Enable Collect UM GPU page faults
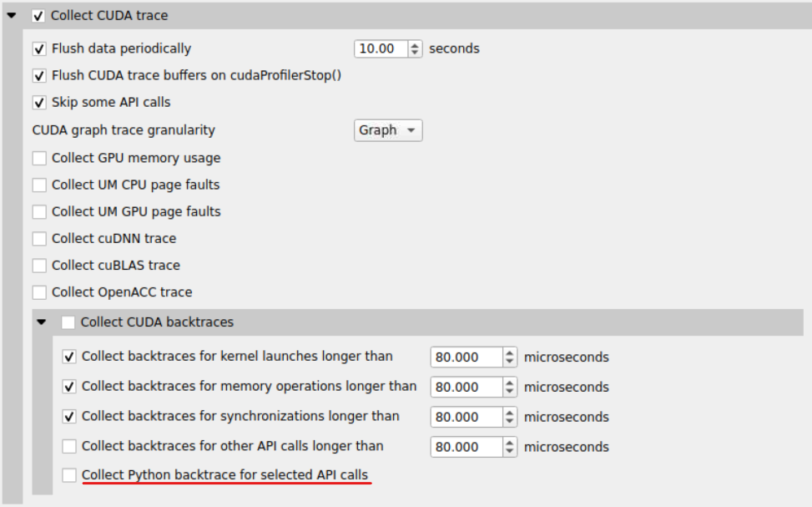Screen dimensions: 812x507 coord(38,211)
